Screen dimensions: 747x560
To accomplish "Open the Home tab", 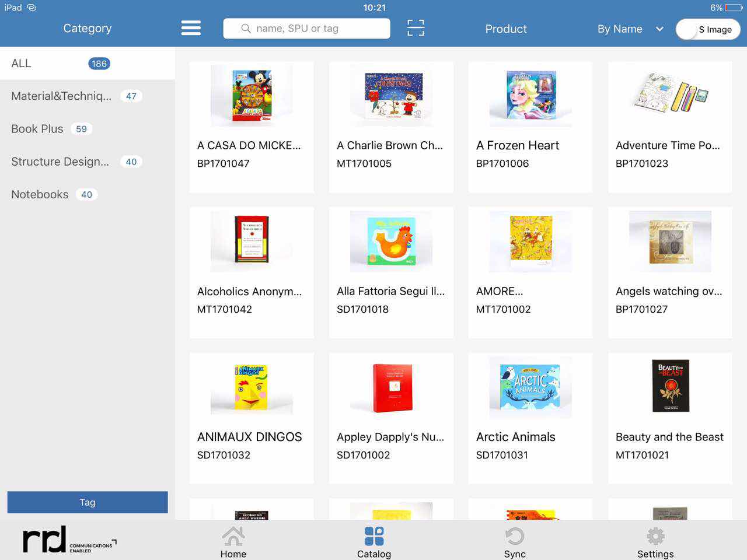I will point(233,542).
